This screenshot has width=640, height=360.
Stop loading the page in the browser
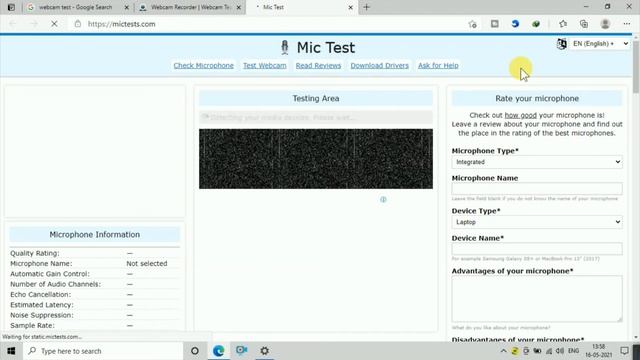(x=54, y=24)
